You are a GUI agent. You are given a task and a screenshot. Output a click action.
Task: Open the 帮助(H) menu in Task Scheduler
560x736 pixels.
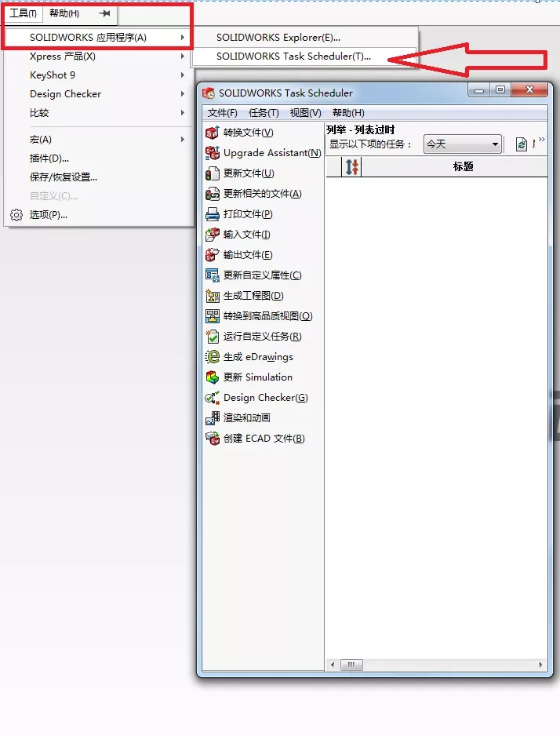coord(348,113)
